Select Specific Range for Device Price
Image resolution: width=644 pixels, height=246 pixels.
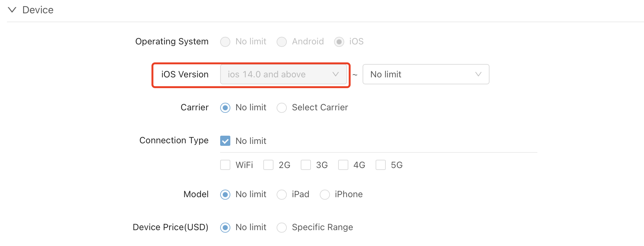[282, 228]
